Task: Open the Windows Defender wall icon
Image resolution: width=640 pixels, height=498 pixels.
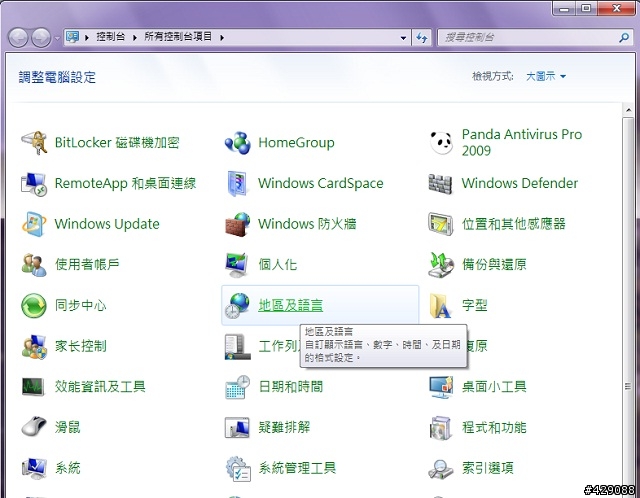Action: pos(440,184)
